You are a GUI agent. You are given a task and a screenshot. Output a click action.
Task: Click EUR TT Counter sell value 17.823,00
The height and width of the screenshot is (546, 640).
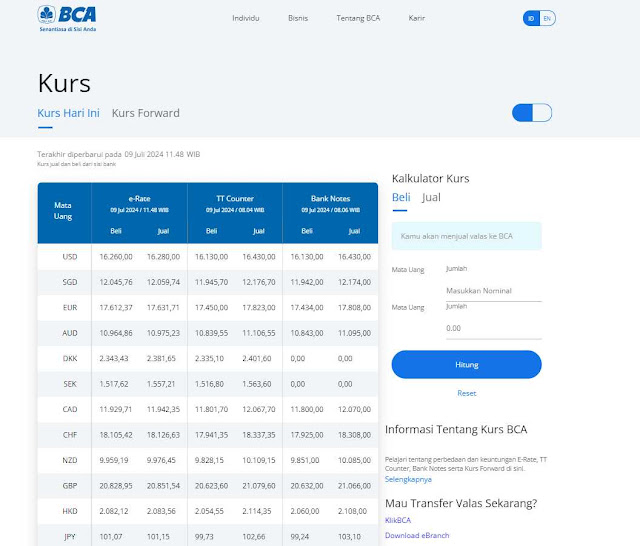259,307
